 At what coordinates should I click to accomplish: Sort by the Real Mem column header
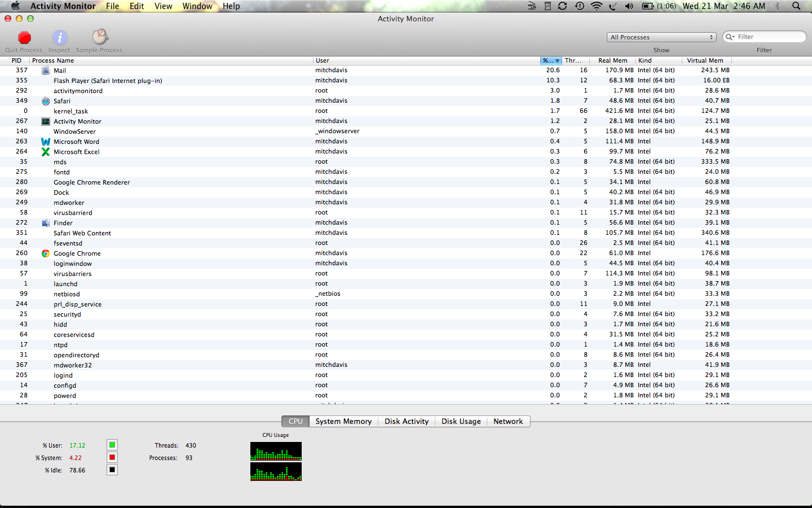(x=613, y=60)
